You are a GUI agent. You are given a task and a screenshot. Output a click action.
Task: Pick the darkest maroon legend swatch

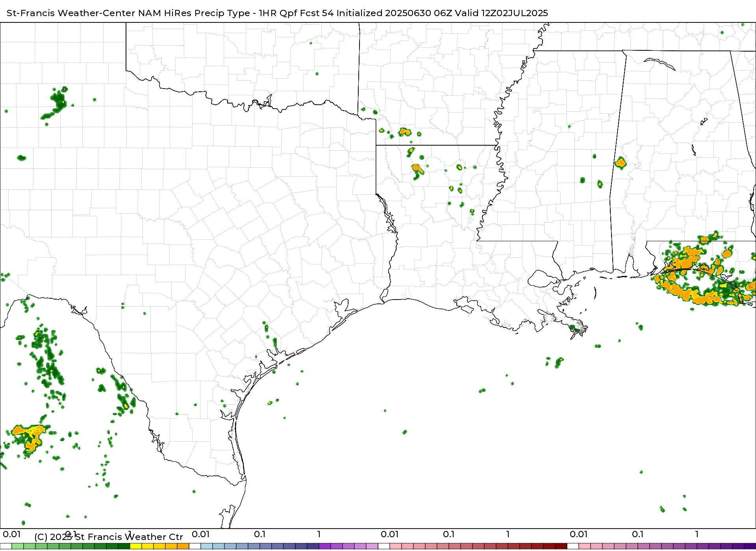click(x=561, y=546)
